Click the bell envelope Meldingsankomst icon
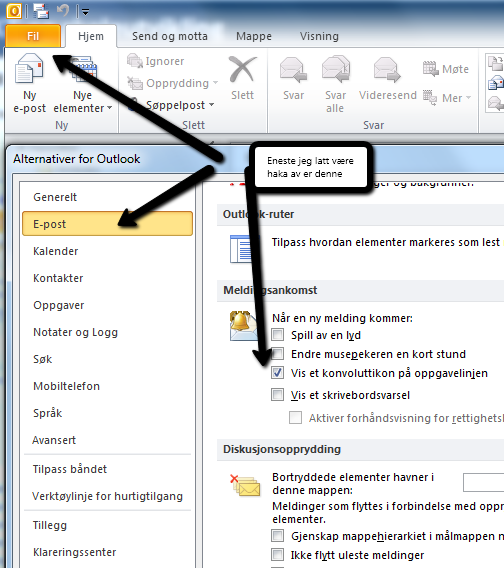Viewport: 504px width, 568px height. coord(243,326)
